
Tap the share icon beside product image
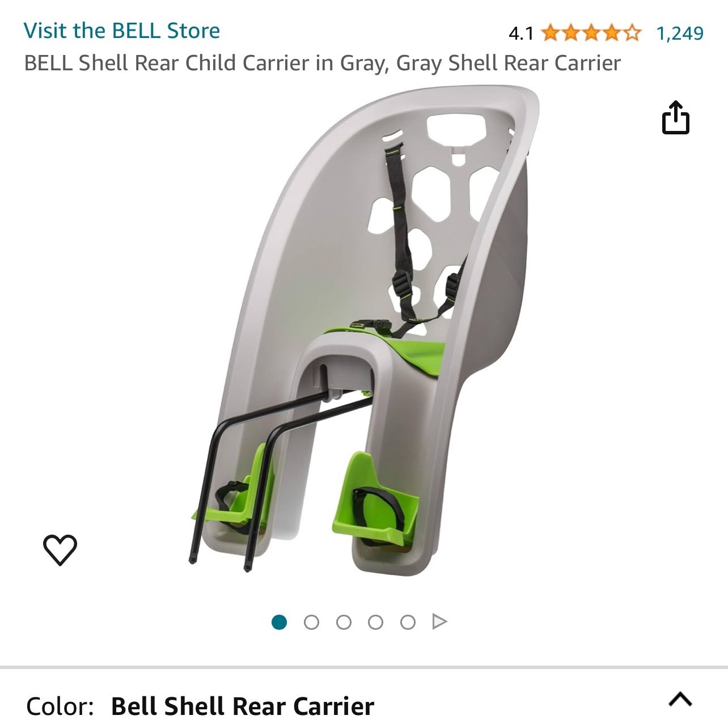tap(675, 117)
